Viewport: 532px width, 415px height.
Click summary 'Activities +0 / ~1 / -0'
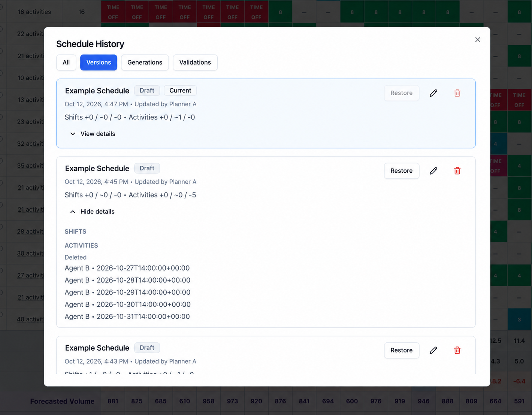[161, 117]
